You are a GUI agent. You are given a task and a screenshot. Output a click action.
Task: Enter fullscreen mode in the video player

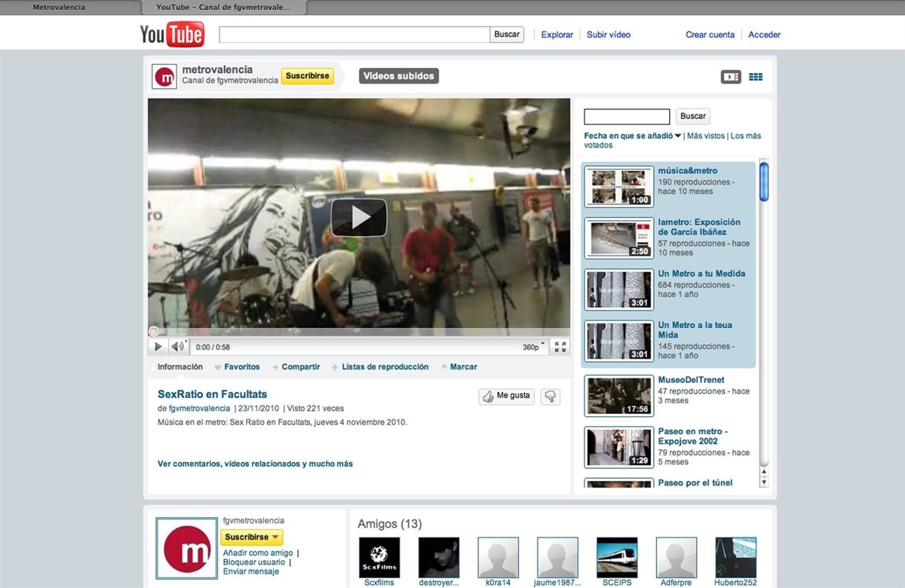(x=560, y=347)
